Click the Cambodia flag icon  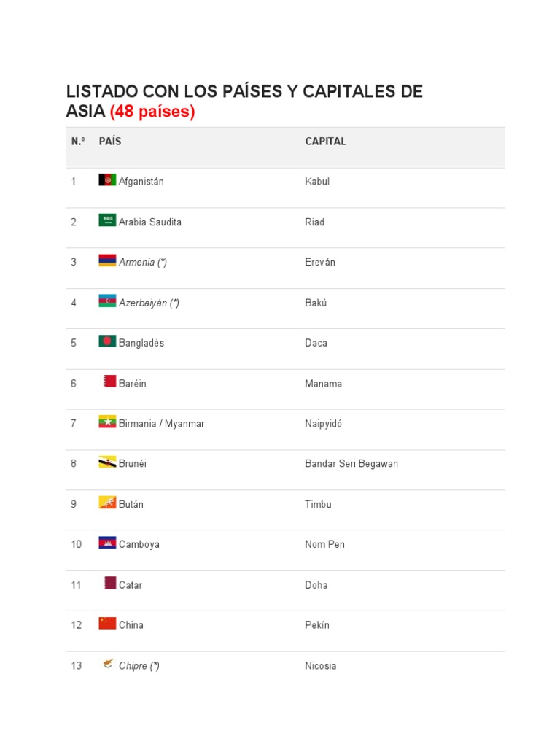point(107,543)
